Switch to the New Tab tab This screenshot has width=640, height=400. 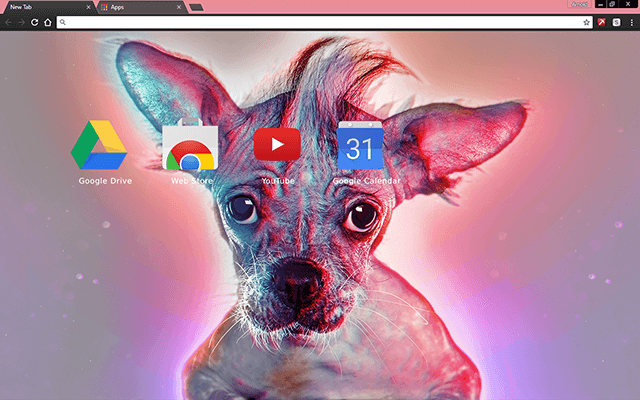(40, 7)
